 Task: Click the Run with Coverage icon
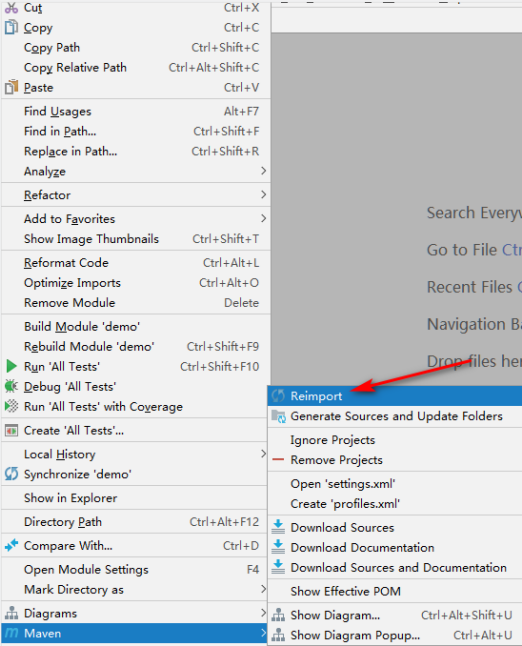pos(11,406)
